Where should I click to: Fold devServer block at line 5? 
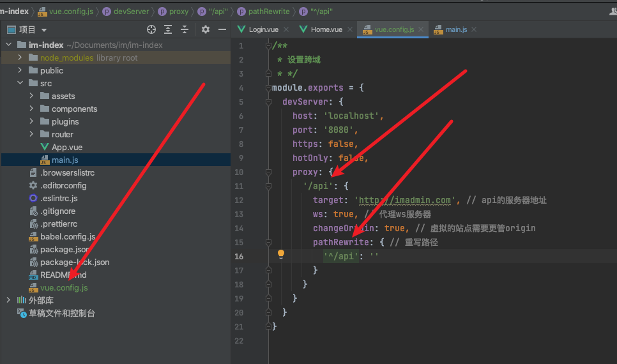click(268, 102)
